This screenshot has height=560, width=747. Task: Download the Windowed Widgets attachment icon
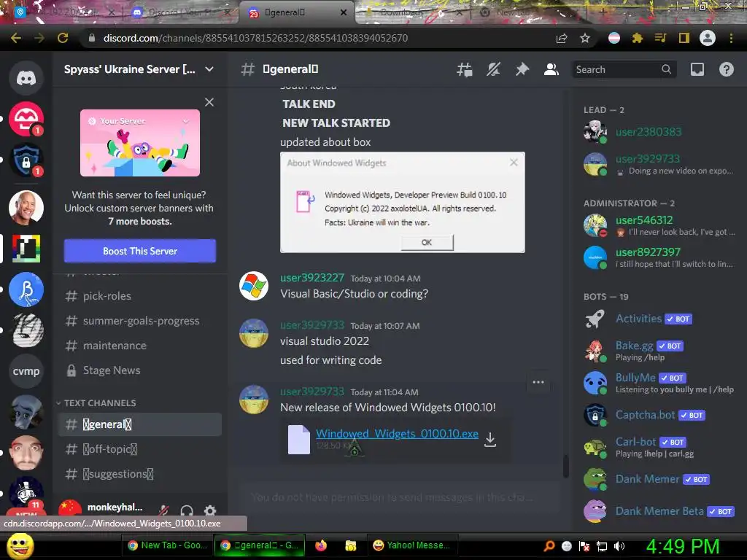[x=490, y=439]
